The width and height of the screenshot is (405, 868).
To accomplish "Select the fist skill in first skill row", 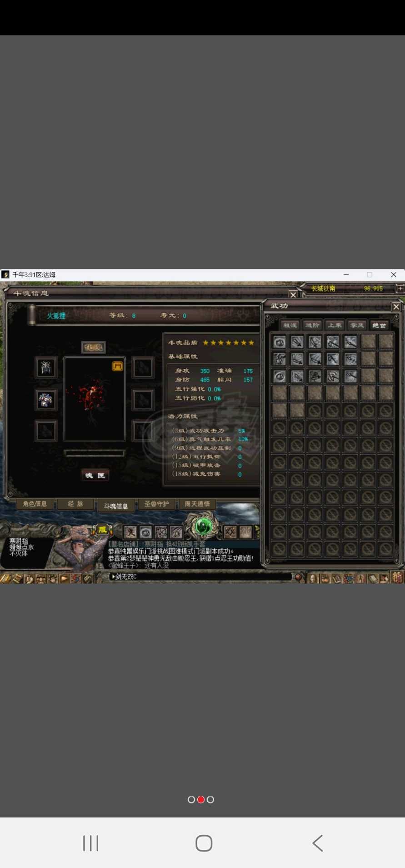I will click(x=280, y=342).
